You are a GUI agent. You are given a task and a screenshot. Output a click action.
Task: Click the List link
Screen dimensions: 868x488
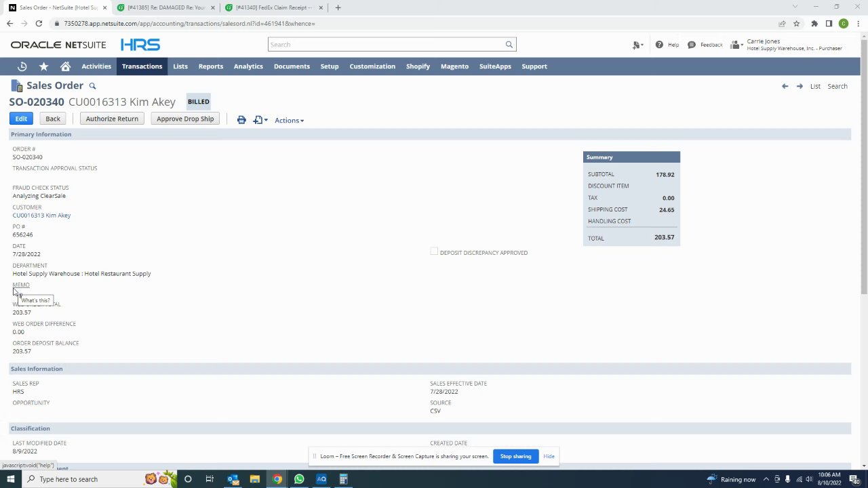tap(815, 86)
